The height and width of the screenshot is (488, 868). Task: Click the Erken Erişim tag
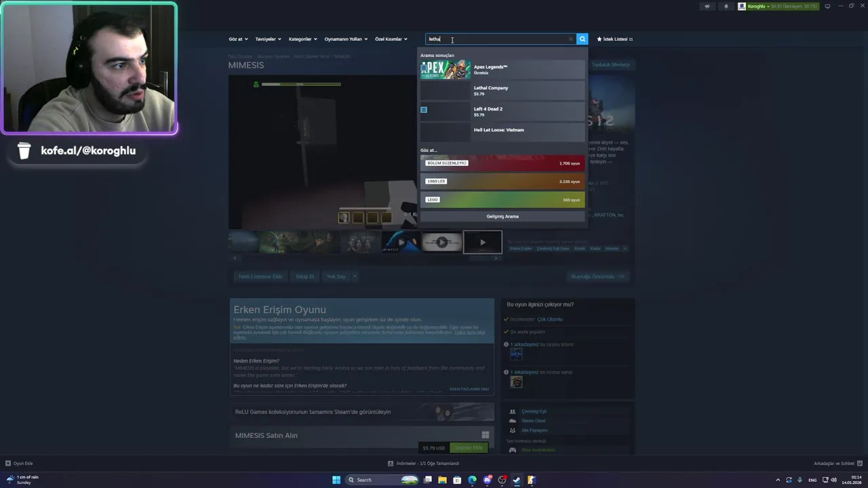521,249
